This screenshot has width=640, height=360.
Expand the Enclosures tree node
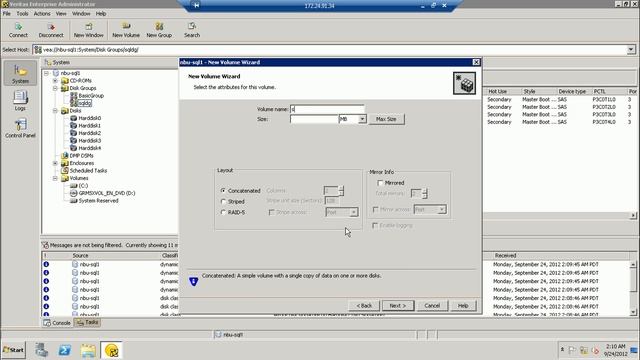click(56, 163)
